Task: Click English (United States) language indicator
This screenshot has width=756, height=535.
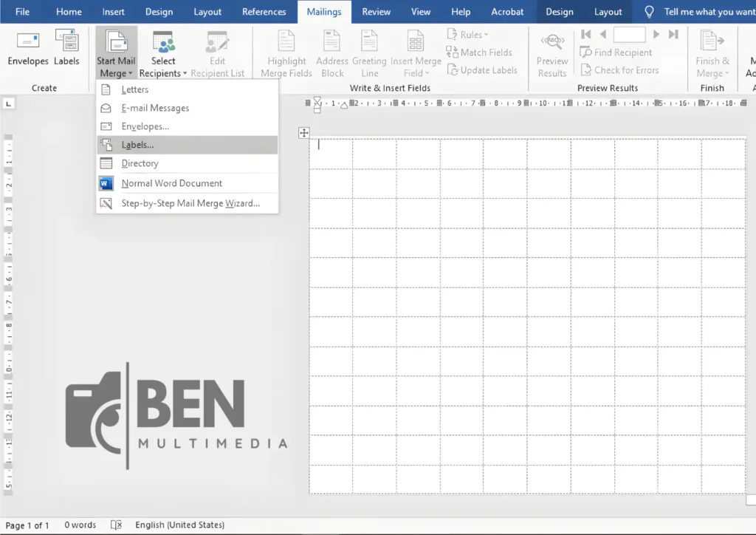Action: [179, 525]
